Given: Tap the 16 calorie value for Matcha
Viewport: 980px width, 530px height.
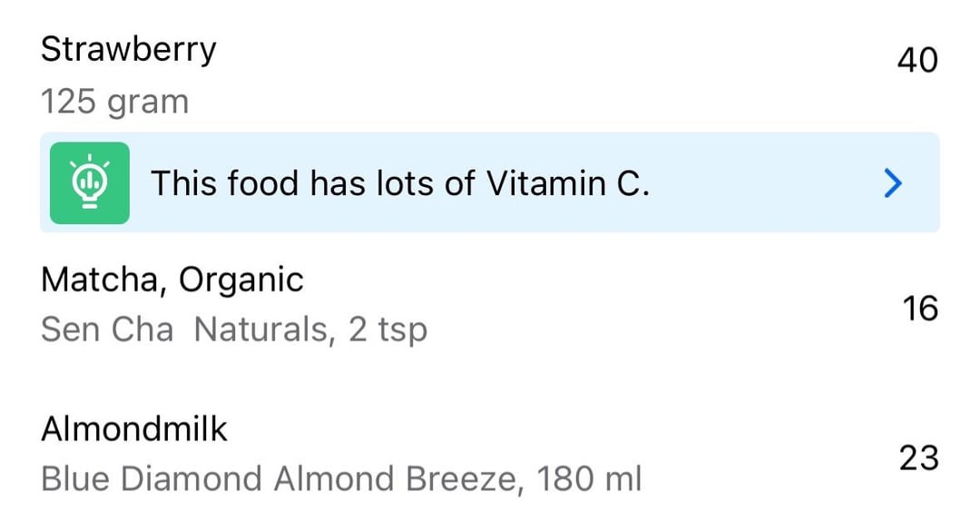Looking at the screenshot, I should tap(920, 309).
